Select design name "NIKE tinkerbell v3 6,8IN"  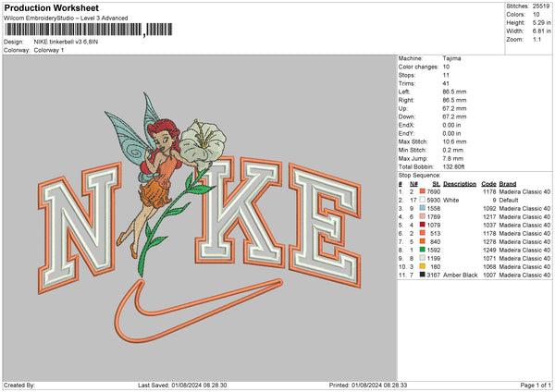click(x=66, y=42)
